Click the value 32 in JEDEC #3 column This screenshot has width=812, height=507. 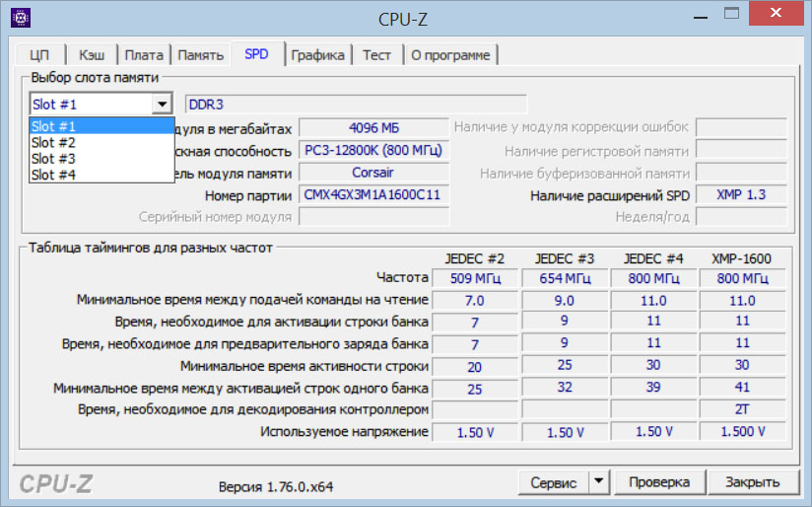[565, 388]
